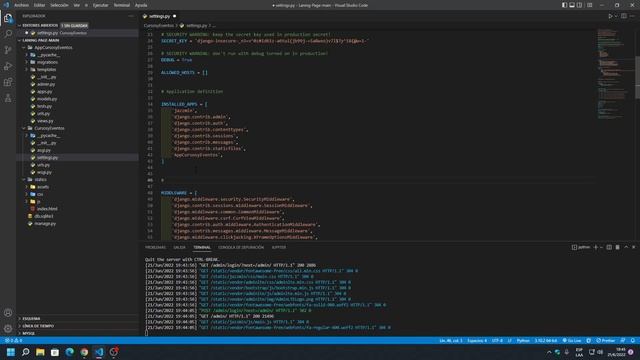Open File Explorer from taskbar

click(40, 352)
